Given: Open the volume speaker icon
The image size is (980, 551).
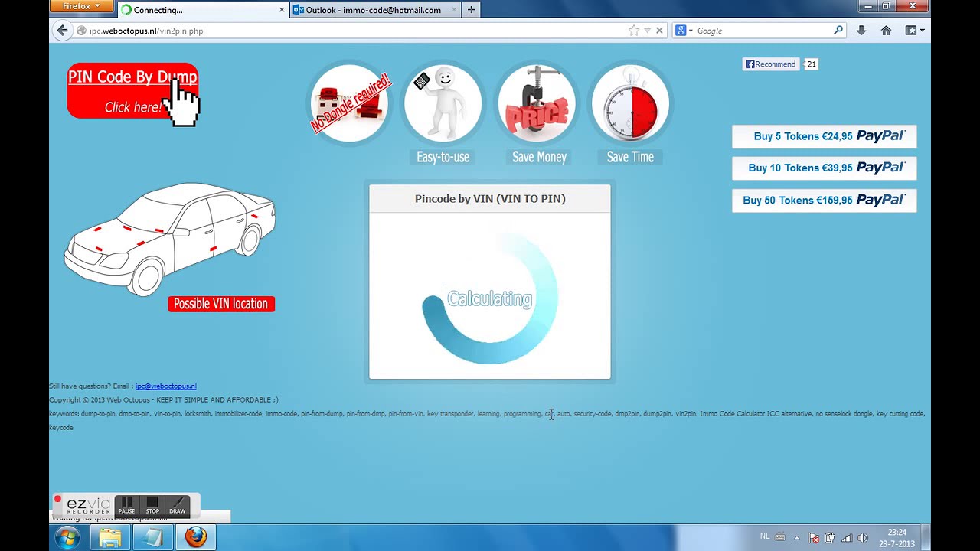Looking at the screenshot, I should [863, 537].
